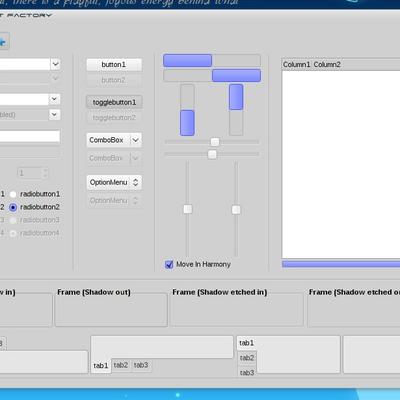The width and height of the screenshot is (400, 400).
Task: Click the greyed-out ComboBox dropdown
Action: (x=114, y=158)
